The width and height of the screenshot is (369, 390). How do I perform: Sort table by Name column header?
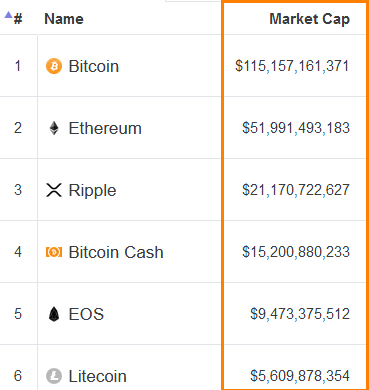pos(64,19)
